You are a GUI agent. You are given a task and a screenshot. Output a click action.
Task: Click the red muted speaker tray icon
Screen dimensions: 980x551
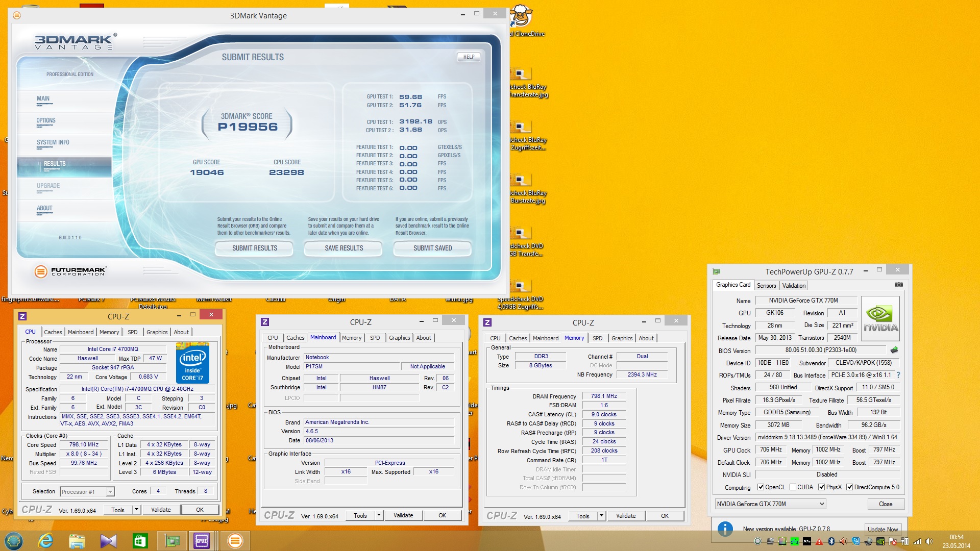[843, 541]
